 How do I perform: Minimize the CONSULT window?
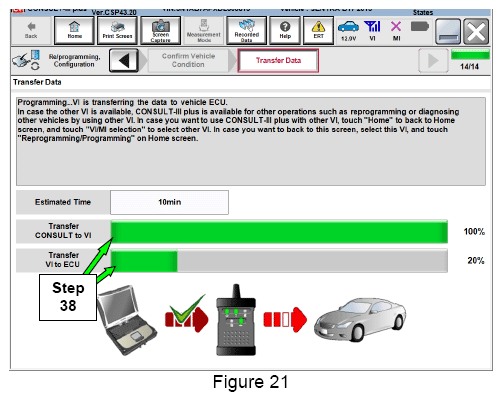(448, 32)
